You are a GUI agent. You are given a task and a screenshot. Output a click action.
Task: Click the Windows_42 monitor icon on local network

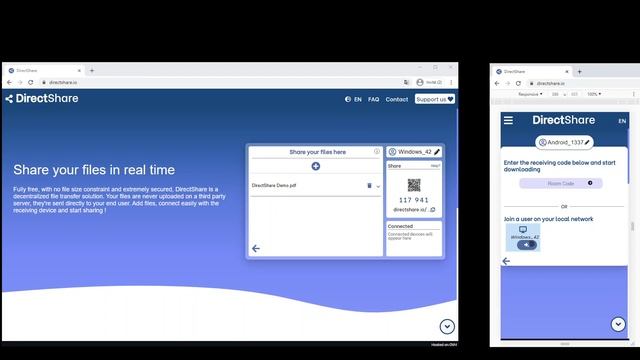pos(523,229)
